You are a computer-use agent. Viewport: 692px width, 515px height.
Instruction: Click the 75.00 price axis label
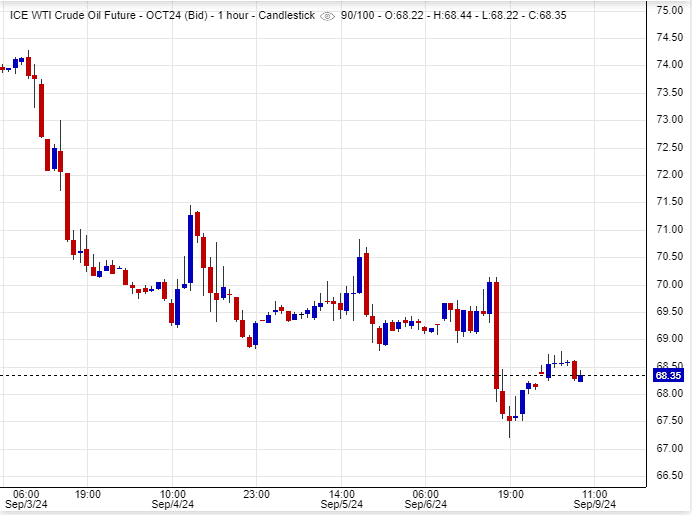click(x=669, y=10)
